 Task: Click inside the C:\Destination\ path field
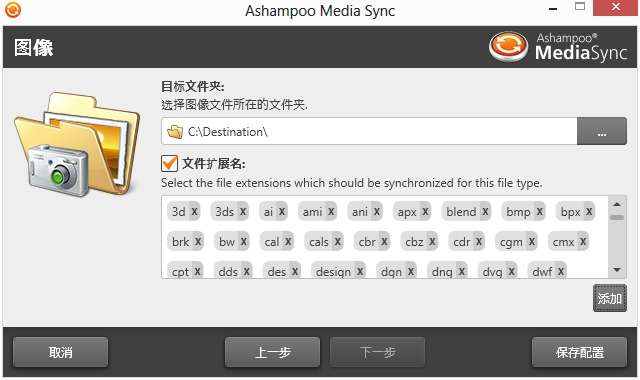(x=369, y=131)
